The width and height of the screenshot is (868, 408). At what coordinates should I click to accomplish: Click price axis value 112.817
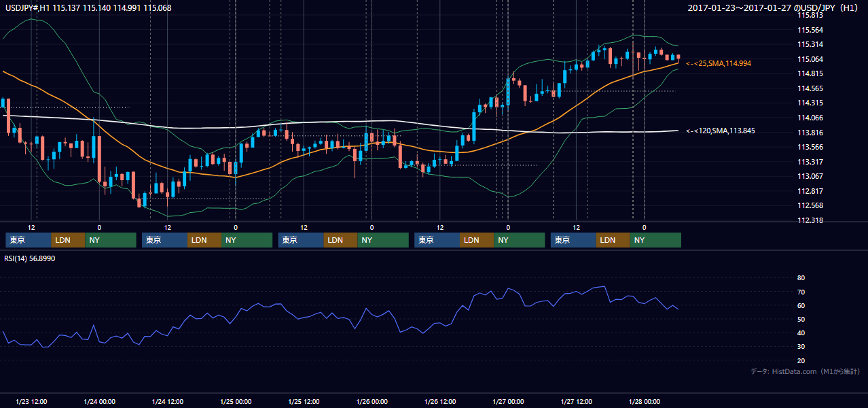(810, 191)
